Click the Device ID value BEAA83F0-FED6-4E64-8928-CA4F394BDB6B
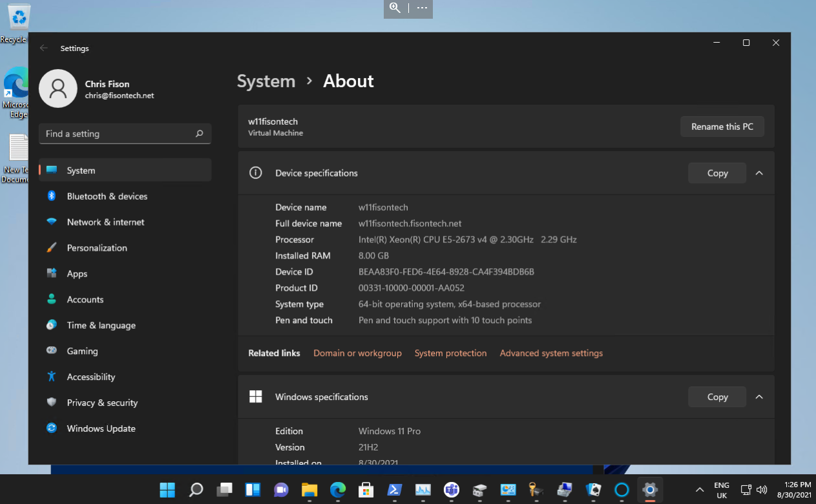This screenshot has width=816, height=504. coord(446,271)
